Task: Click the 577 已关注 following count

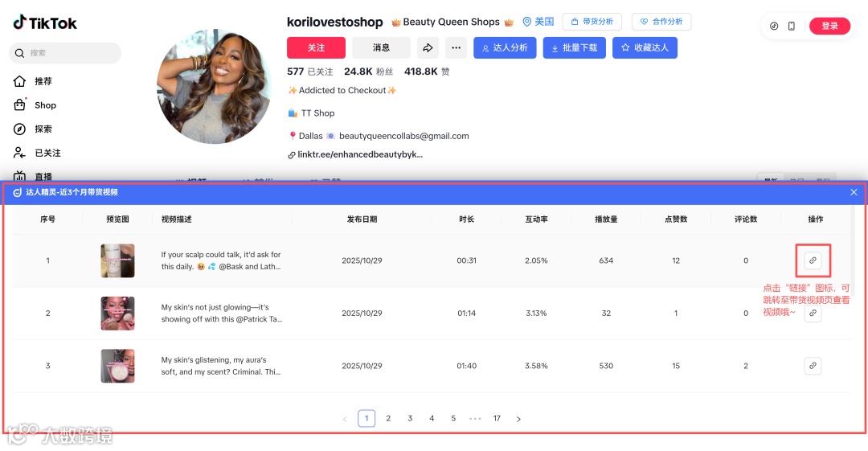Action: 310,72
